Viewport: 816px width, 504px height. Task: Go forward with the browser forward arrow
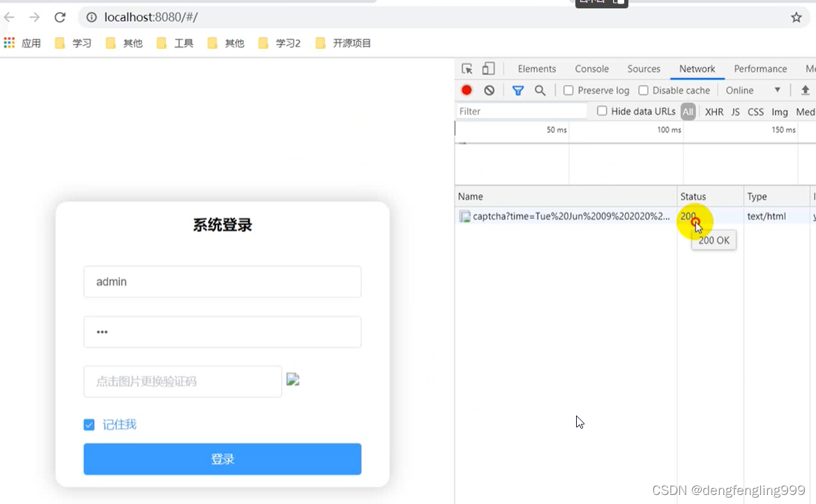(34, 17)
